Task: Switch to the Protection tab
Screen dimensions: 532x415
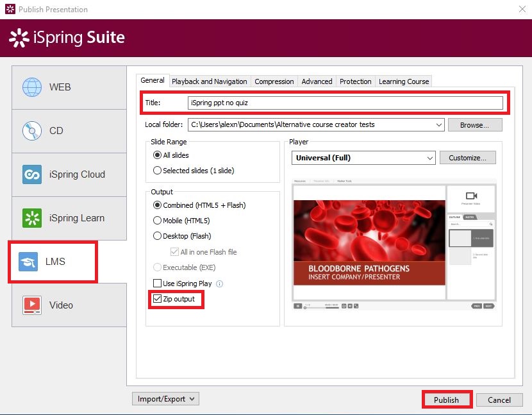Action: click(356, 81)
